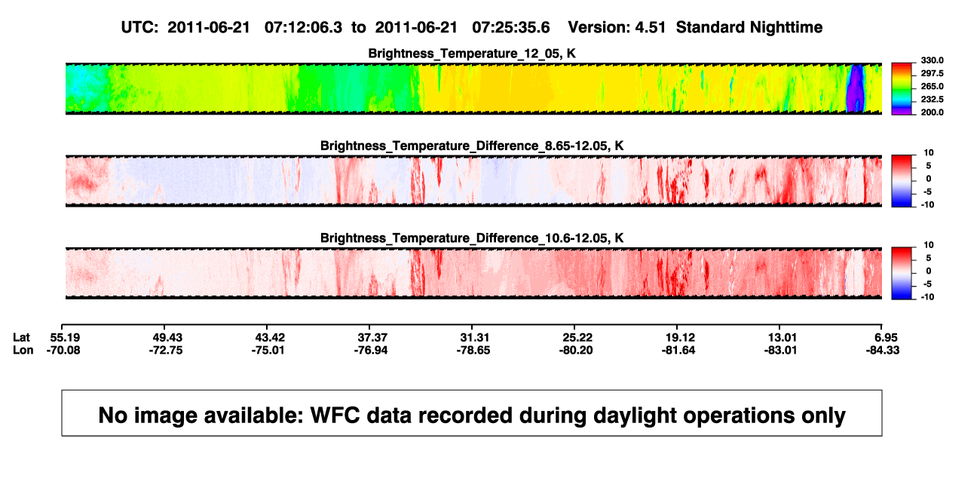Click the red-blue color scale for 8.65-12.05

(902, 180)
